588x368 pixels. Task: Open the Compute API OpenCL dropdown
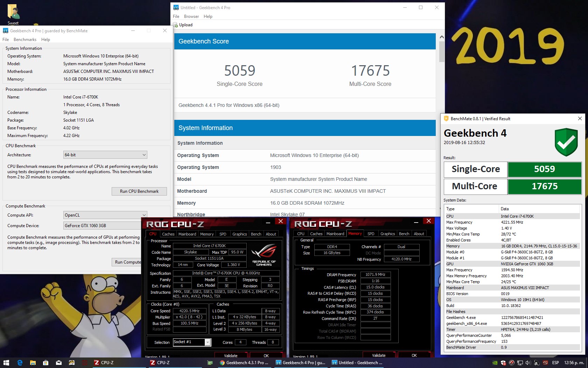[x=105, y=215]
